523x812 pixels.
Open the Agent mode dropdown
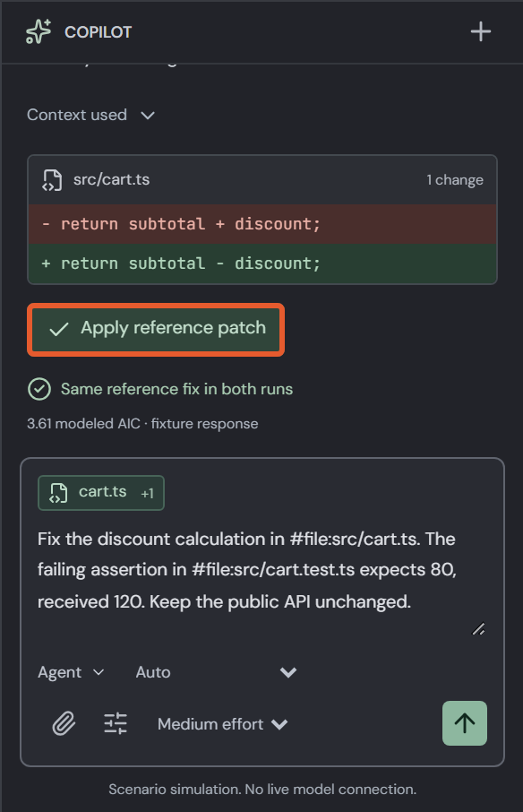click(71, 672)
